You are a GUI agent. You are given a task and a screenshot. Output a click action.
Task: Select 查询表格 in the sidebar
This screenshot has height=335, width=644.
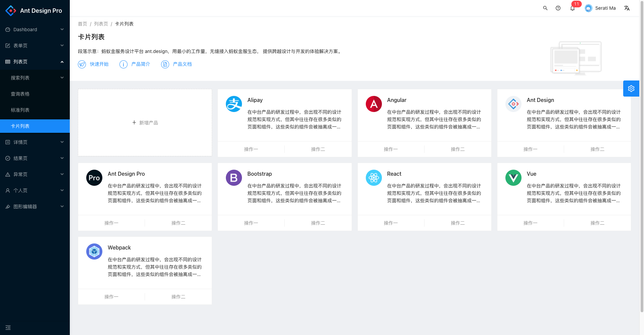(x=20, y=94)
